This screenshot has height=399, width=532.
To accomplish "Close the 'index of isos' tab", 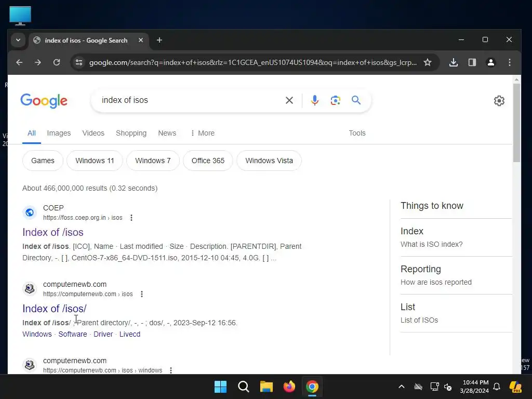I will [x=141, y=40].
